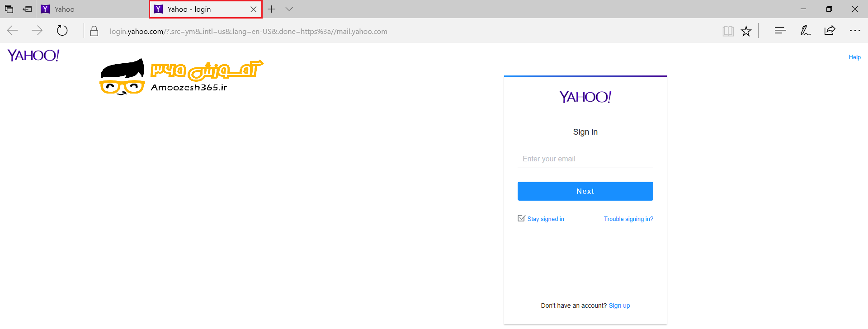The width and height of the screenshot is (868, 329).
Task: Open Reading view book icon
Action: point(728,31)
